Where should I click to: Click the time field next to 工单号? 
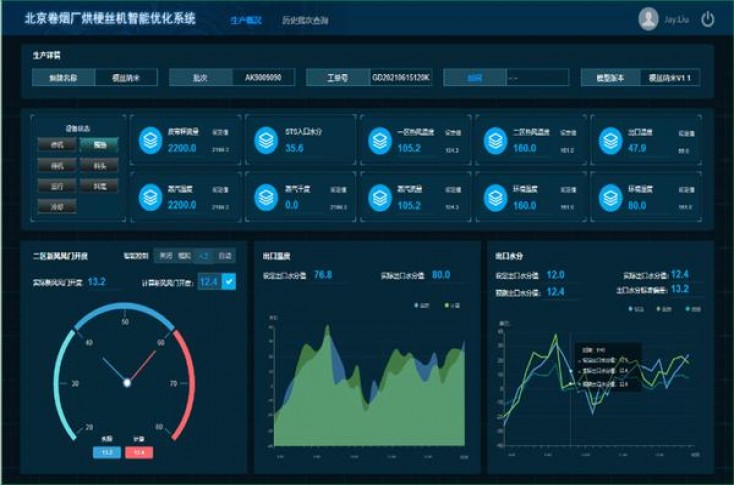coord(535,77)
